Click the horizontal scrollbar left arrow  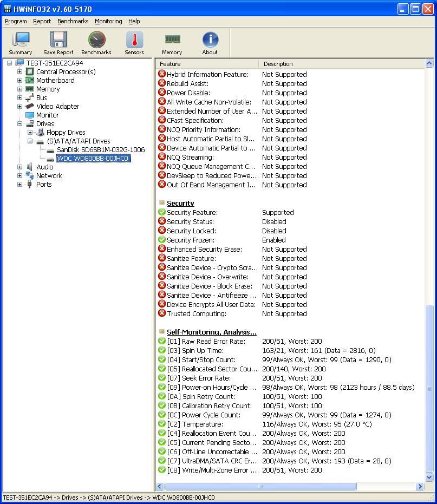pyautogui.click(x=160, y=486)
